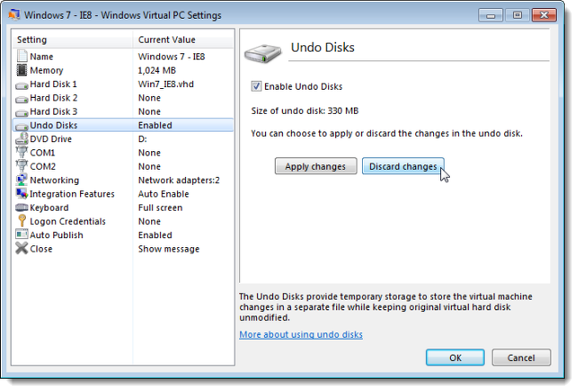578x392 pixels.
Task: Click the Undo Disks row icon
Action: [x=22, y=127]
